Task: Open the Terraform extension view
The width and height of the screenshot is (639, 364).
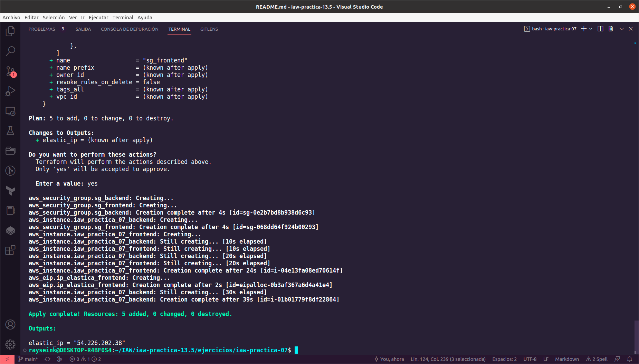Action: (10, 190)
